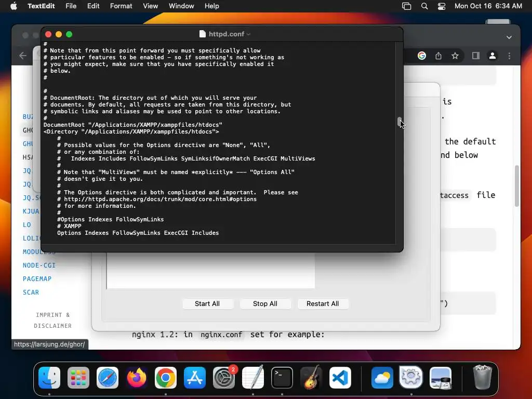Click Restart All in XAMPP window

[x=322, y=303]
